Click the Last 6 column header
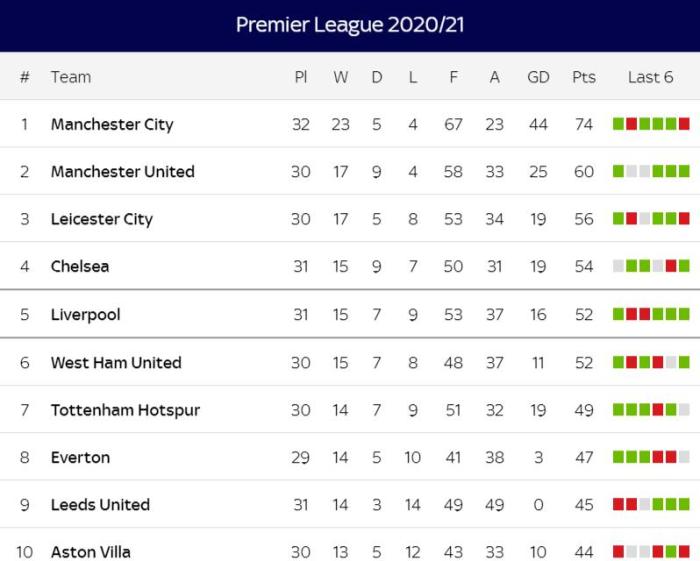 pyautogui.click(x=650, y=77)
